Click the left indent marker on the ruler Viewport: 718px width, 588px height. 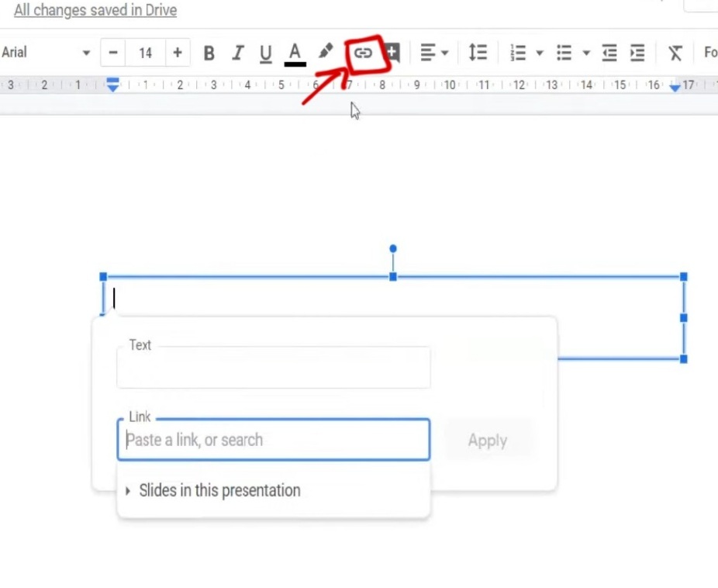pyautogui.click(x=112, y=85)
